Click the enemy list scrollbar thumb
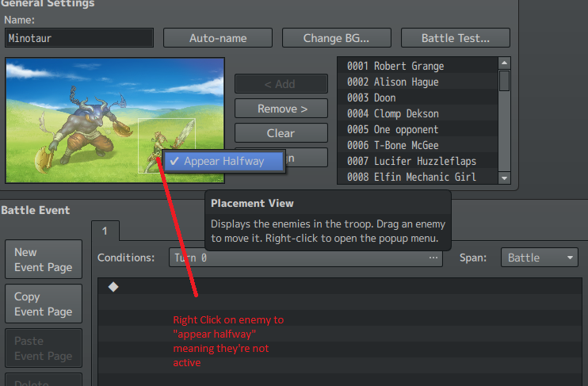This screenshot has width=588, height=386. [x=504, y=80]
